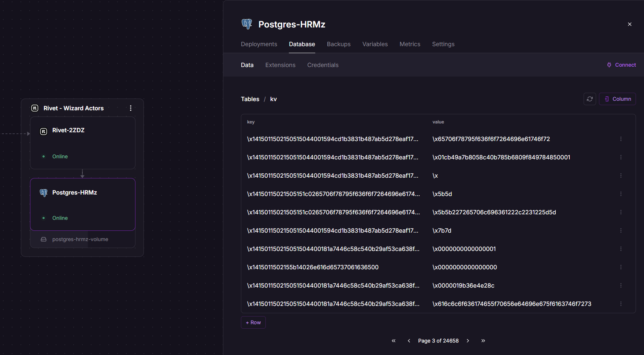Click the Connect plug button

pyautogui.click(x=621, y=65)
